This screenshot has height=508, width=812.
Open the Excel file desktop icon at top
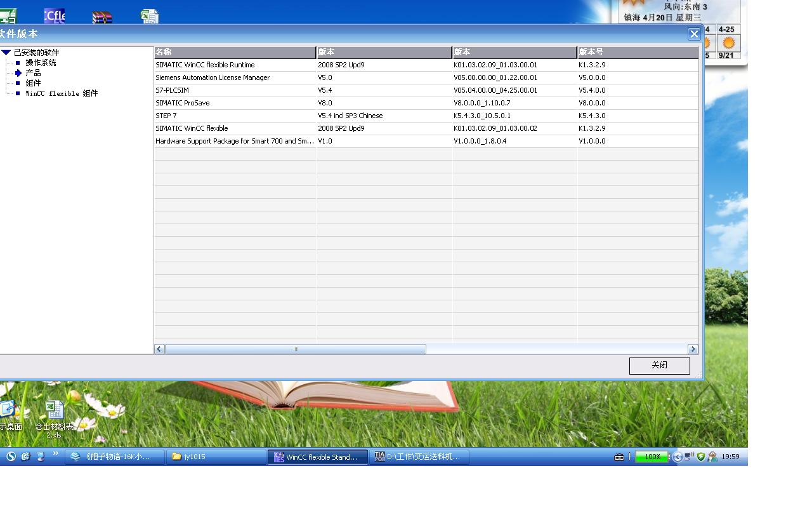point(150,16)
